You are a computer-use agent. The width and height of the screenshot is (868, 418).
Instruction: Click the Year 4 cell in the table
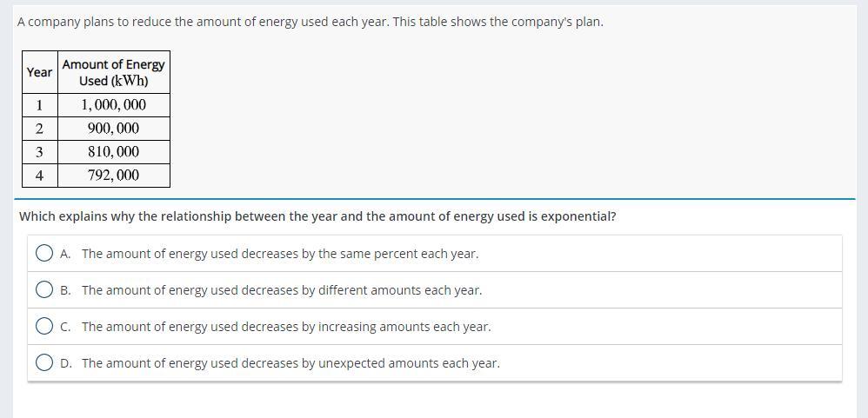(x=39, y=176)
